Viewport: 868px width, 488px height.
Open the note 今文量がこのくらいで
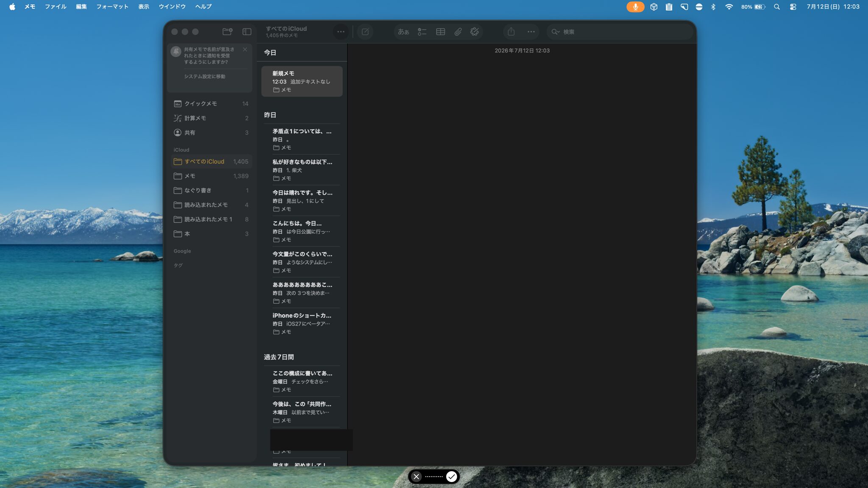(302, 262)
